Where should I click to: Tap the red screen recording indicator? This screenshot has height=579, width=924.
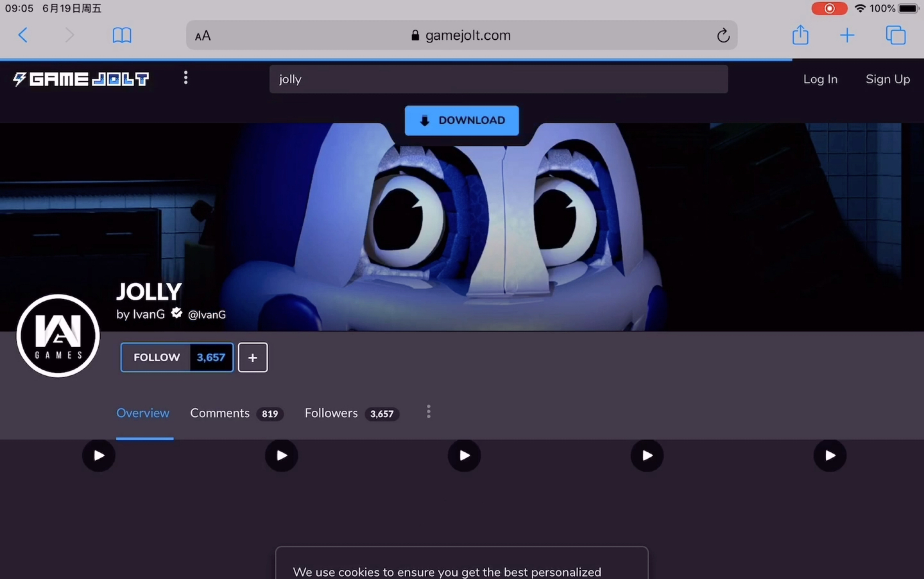click(829, 8)
